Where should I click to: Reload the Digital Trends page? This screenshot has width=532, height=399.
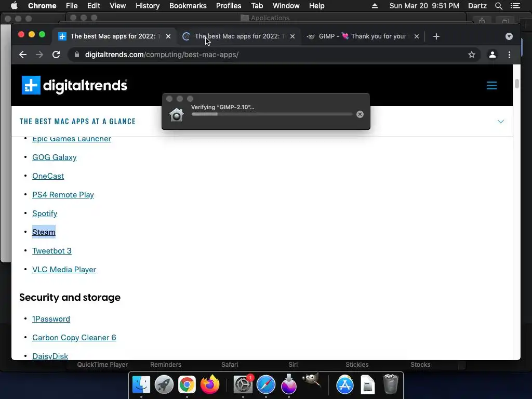[56, 55]
